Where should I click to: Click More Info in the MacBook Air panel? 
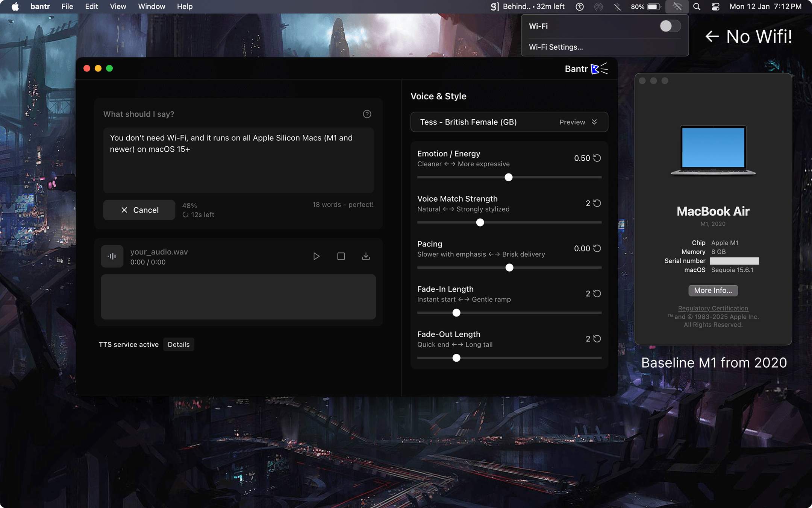tap(712, 290)
